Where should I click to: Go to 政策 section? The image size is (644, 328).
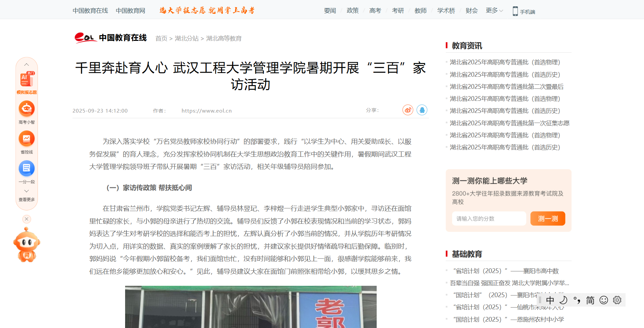click(353, 11)
